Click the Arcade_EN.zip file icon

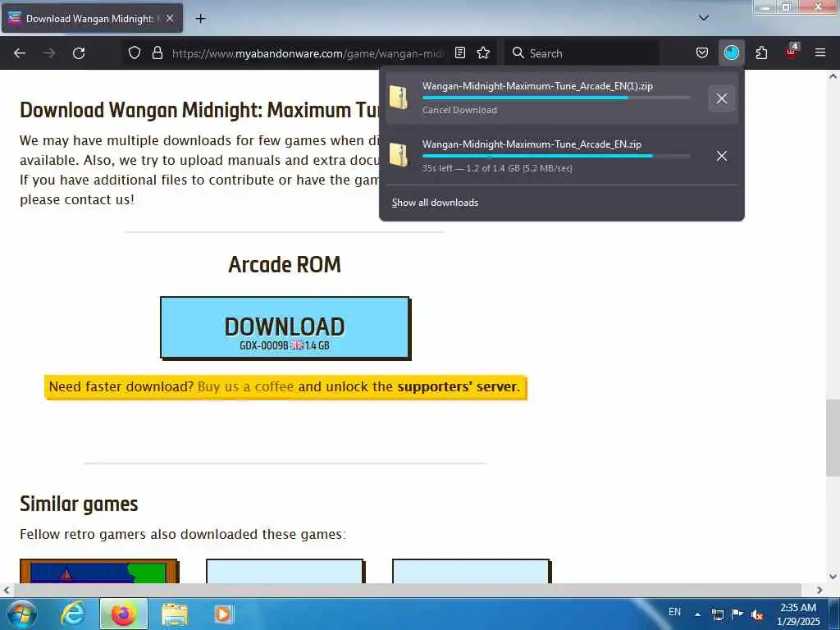(399, 155)
